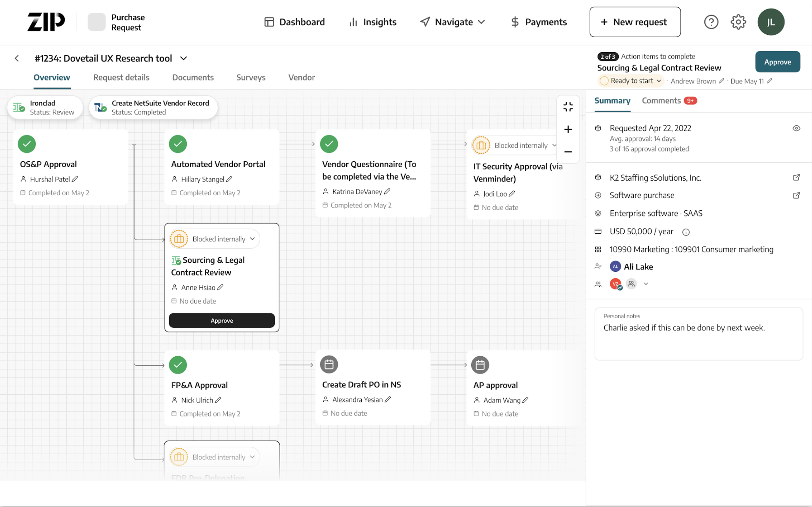Image resolution: width=812 pixels, height=507 pixels.
Task: Edit assignee Anne Hsiao pencil icon
Action: tap(220, 287)
